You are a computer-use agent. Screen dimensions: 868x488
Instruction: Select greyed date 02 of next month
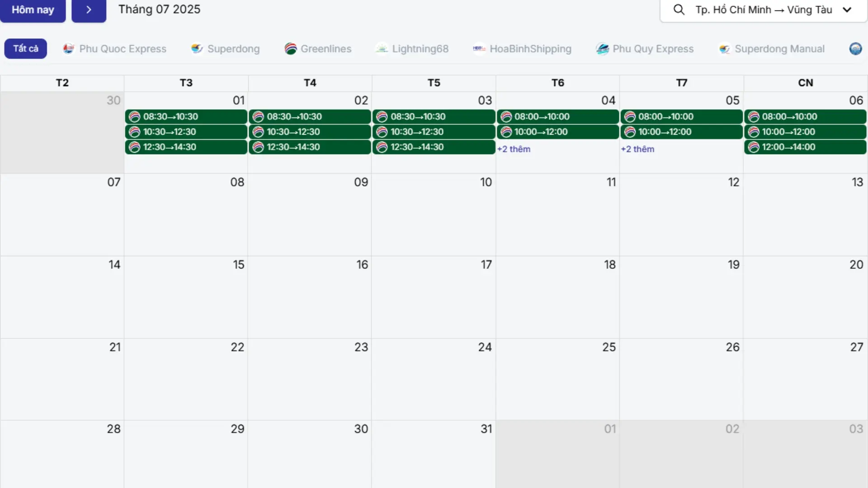tap(732, 429)
